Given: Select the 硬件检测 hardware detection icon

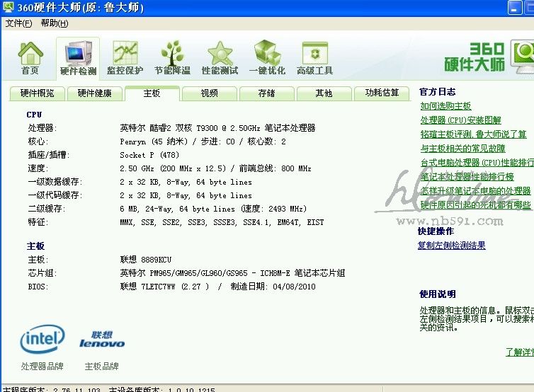Looking at the screenshot, I should point(78,58).
